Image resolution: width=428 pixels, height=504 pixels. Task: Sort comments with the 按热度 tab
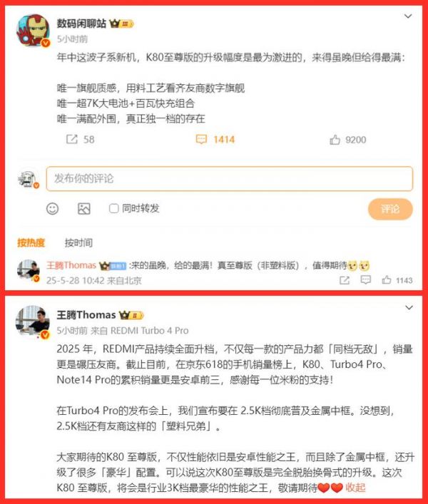(x=31, y=242)
